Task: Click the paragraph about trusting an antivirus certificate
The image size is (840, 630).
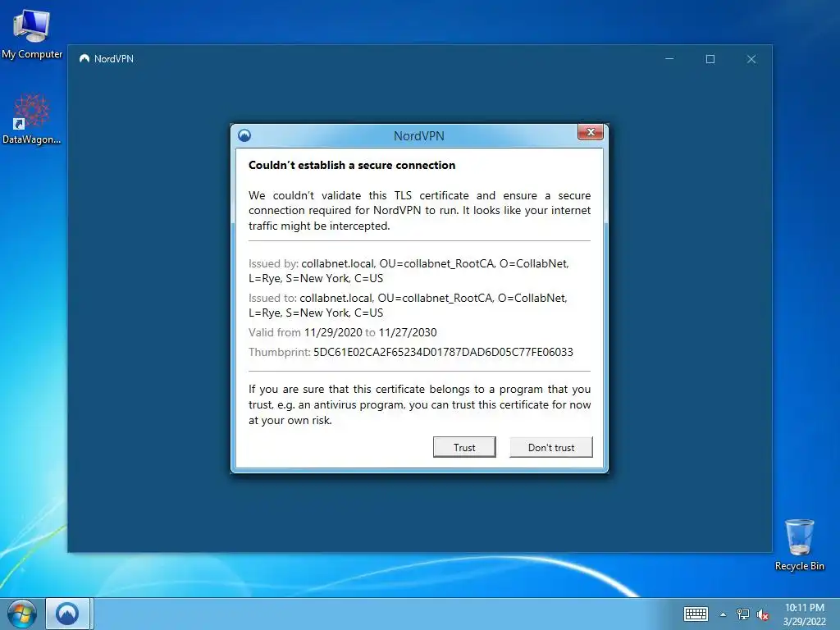Action: [x=419, y=404]
